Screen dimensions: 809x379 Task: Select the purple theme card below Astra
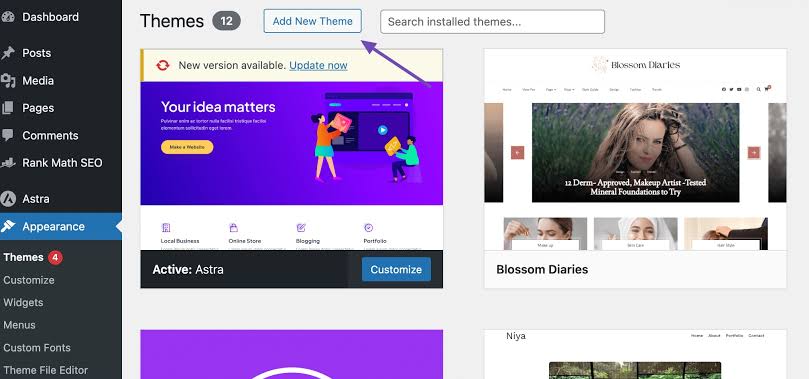coord(292,354)
